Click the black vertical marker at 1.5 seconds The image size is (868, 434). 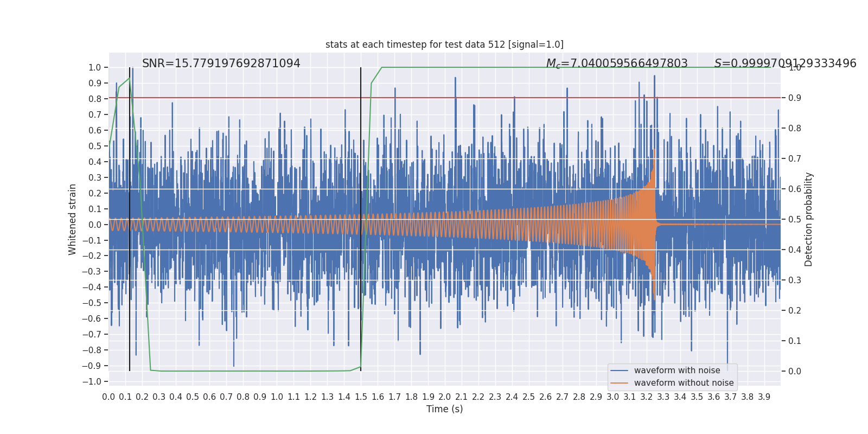(x=361, y=219)
